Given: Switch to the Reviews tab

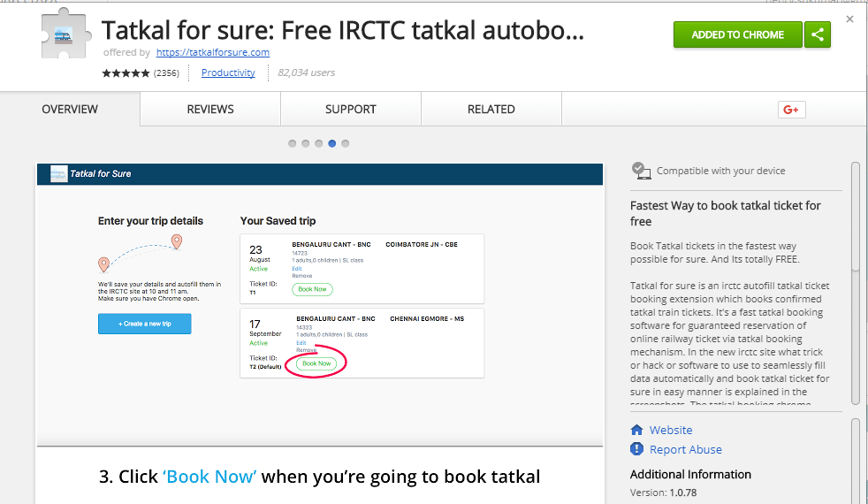Looking at the screenshot, I should tap(210, 109).
